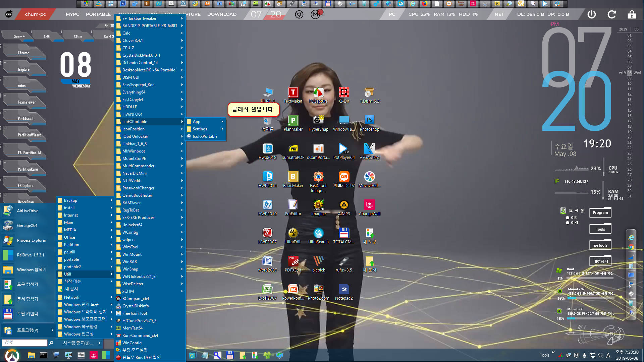
Task: Click the Boot drive usage bar
Action: click(x=590, y=278)
